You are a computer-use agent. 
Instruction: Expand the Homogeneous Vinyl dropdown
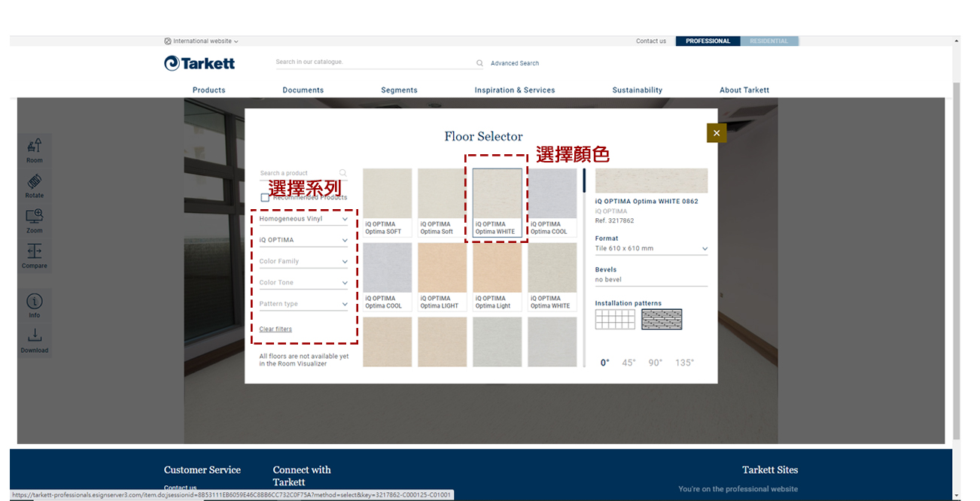click(304, 219)
